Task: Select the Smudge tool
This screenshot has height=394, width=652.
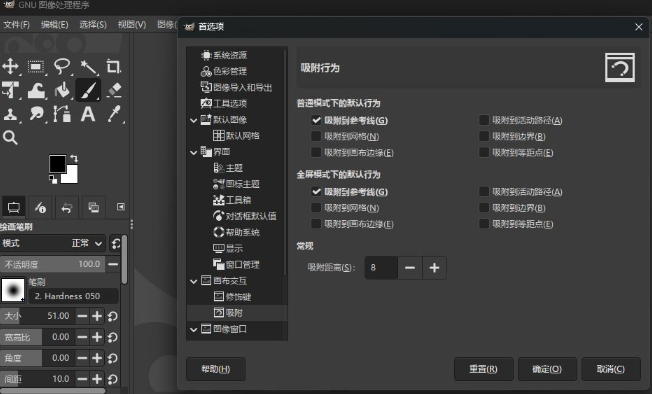Action: coord(36,114)
